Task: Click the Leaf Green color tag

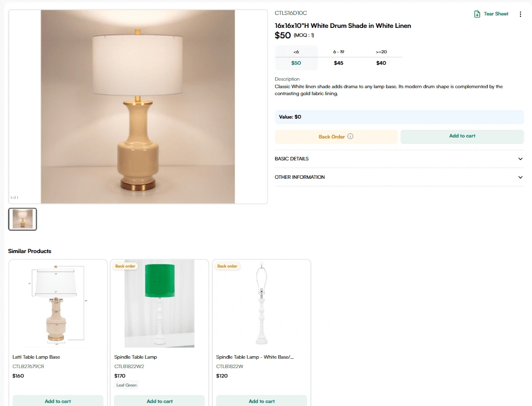Action: [127, 385]
